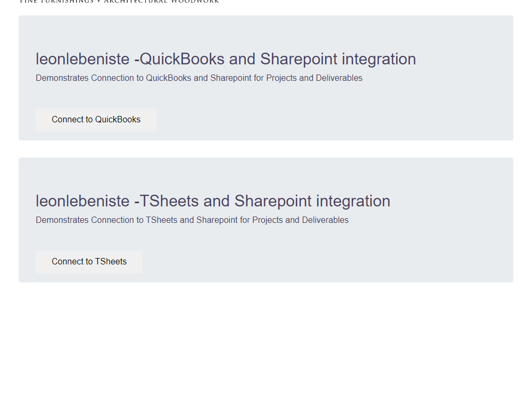This screenshot has height=399, width=532.
Task: Click the TSheets connection description text
Action: (x=192, y=220)
